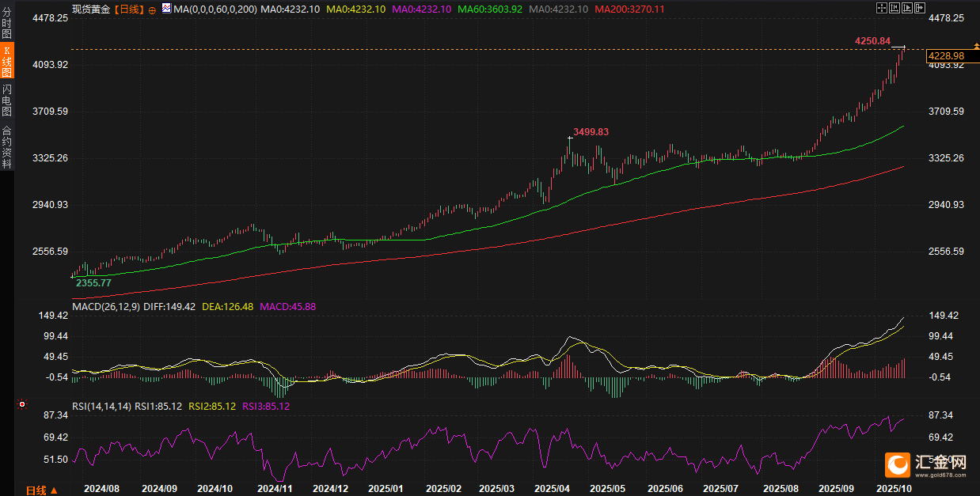Image resolution: width=980 pixels, height=496 pixels.
Task: Click the 汇金网 logo
Action: click(925, 464)
